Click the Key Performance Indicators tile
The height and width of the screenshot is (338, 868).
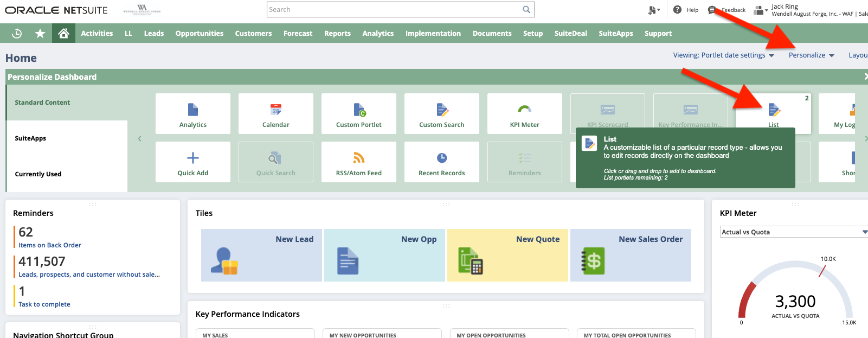pyautogui.click(x=691, y=111)
